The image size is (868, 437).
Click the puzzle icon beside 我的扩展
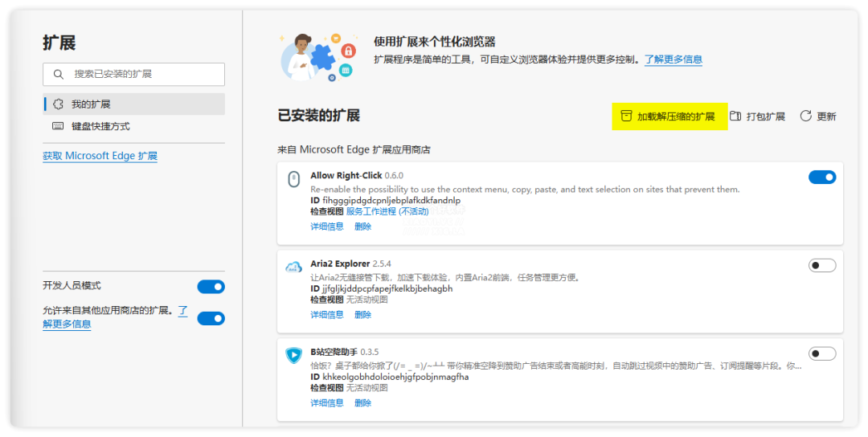coord(58,104)
